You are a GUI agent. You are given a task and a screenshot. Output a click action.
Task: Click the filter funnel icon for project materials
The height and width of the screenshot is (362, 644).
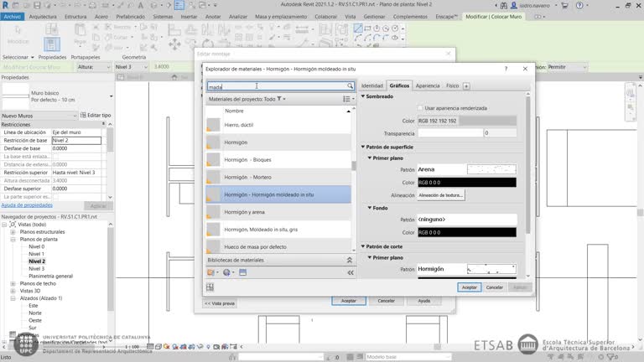pyautogui.click(x=280, y=99)
